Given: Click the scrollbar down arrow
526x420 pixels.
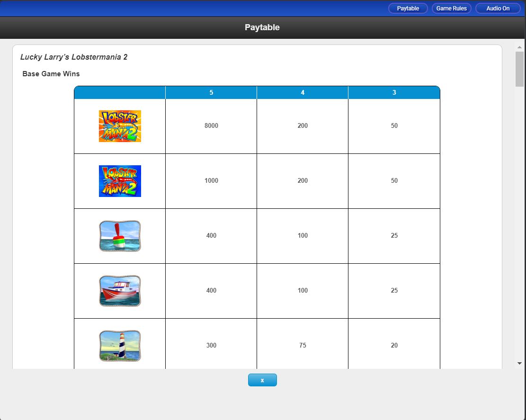Looking at the screenshot, I should 519,363.
